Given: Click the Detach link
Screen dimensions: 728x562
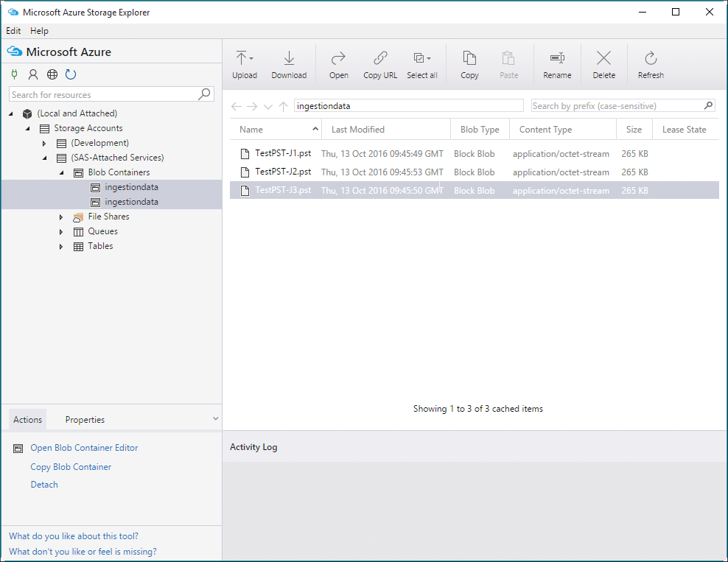Looking at the screenshot, I should (x=44, y=485).
